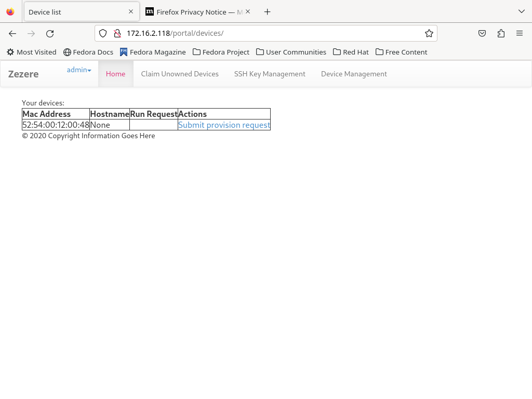Click the Your devices: label
The image size is (532, 399).
(x=43, y=103)
